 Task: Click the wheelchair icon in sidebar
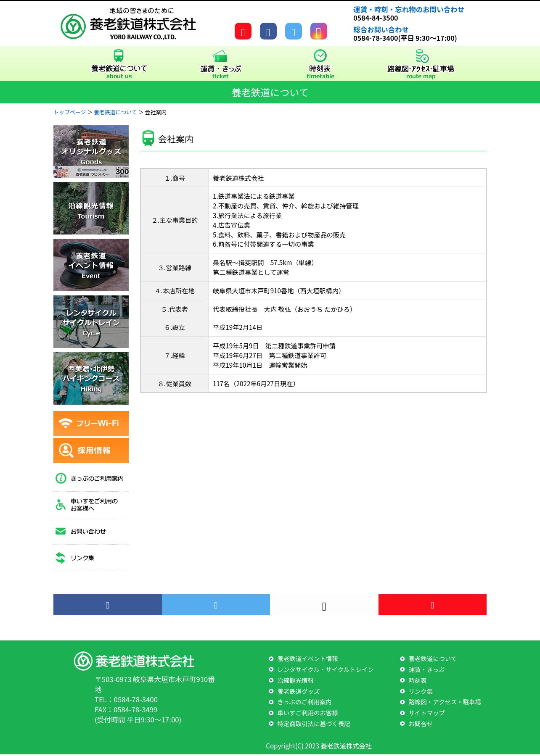tap(61, 505)
